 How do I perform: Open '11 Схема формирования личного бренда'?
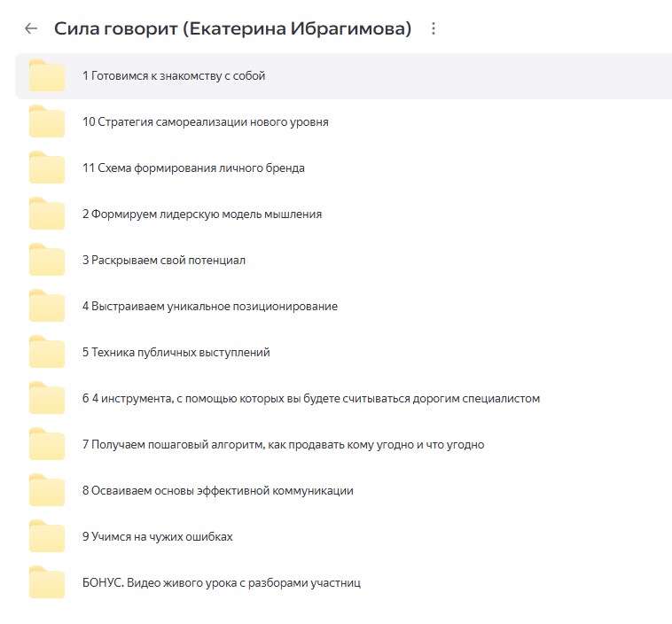193,168
